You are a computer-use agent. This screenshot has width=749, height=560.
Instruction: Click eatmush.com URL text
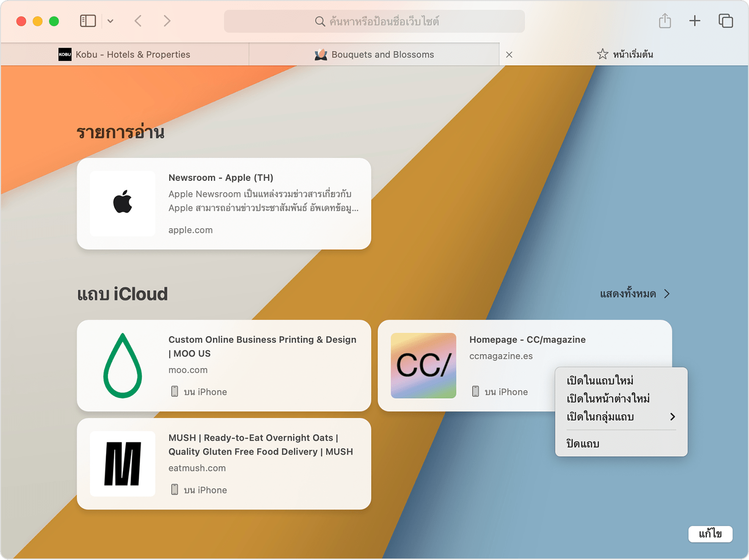197,468
